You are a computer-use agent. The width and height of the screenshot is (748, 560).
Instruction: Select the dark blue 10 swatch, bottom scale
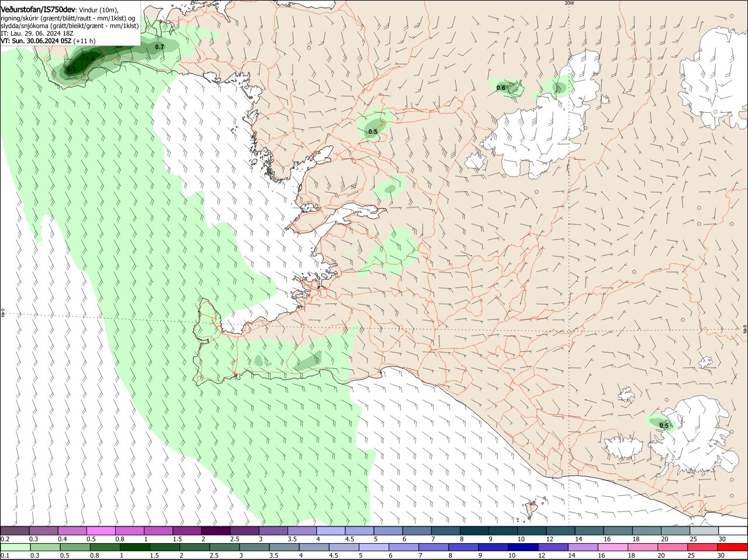[523, 548]
